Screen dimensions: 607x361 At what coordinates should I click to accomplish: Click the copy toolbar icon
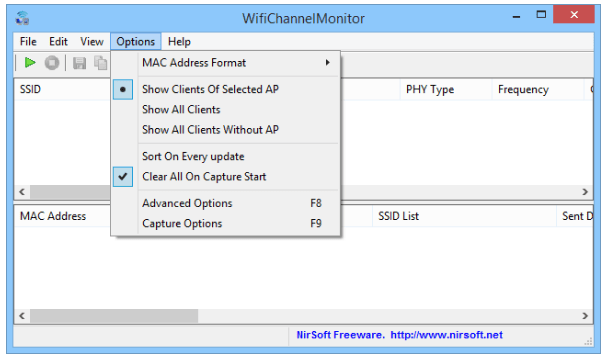(101, 63)
